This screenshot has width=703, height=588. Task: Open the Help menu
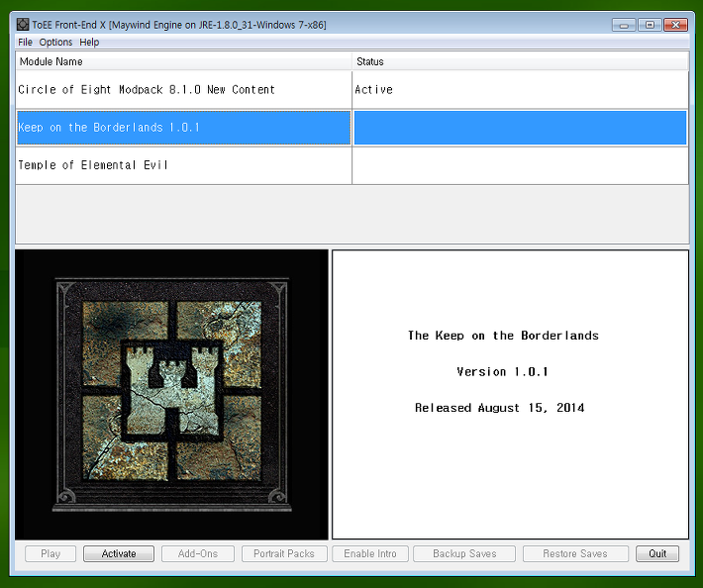pyautogui.click(x=89, y=43)
